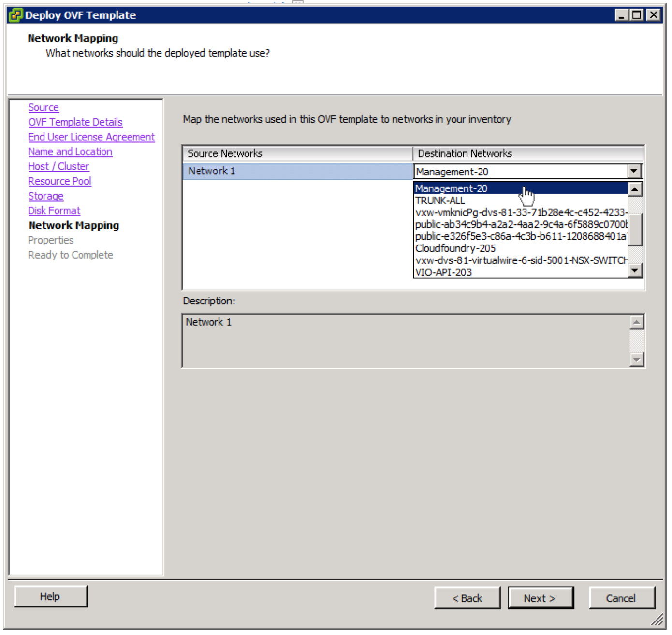The height and width of the screenshot is (635, 672).
Task: Click the < Back button
Action: pos(467,599)
